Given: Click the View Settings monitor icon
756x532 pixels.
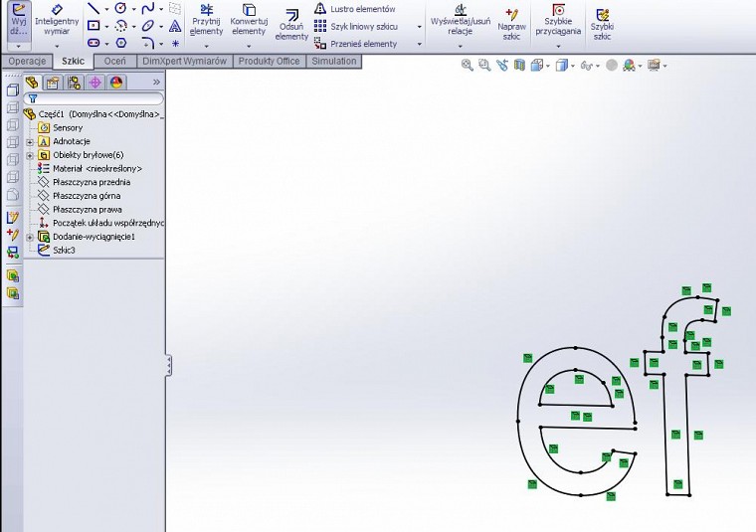Looking at the screenshot, I should (654, 65).
